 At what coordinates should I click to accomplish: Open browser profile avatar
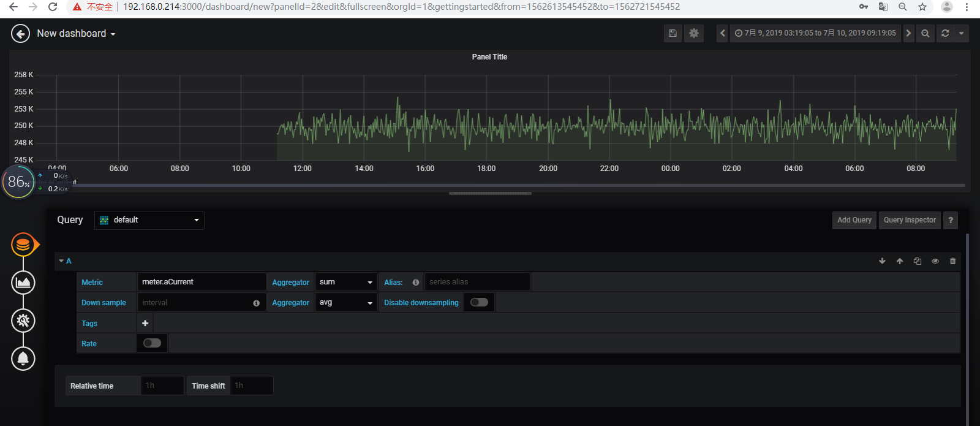point(947,7)
